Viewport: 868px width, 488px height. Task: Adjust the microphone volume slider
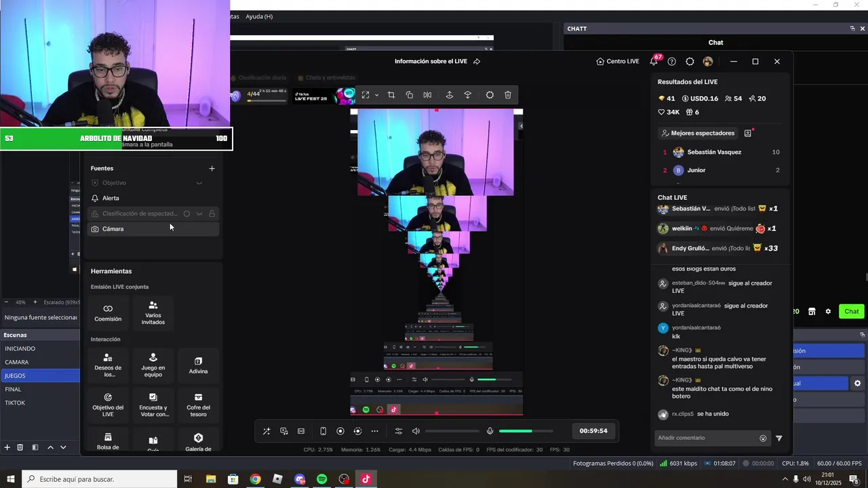526,431
